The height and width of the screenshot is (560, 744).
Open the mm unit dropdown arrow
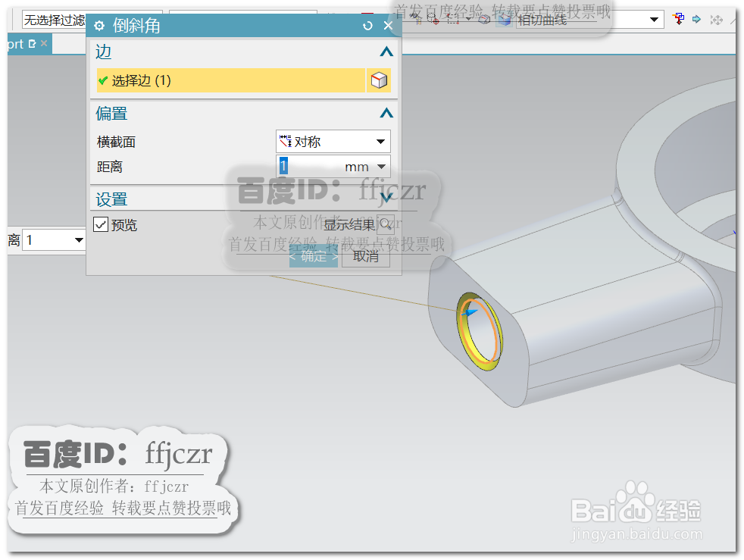[x=382, y=167]
